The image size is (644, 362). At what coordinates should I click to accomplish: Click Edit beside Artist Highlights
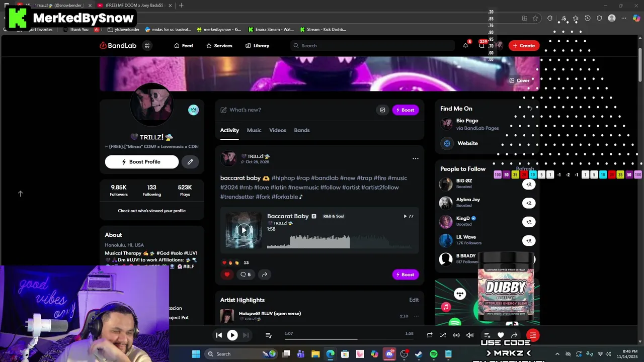[414, 300]
